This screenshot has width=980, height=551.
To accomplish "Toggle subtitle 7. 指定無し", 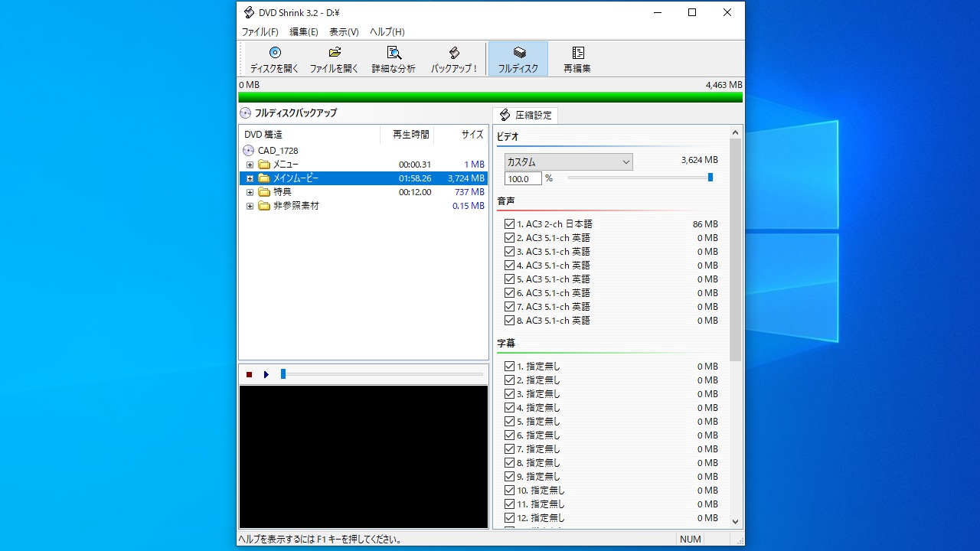I will (509, 449).
